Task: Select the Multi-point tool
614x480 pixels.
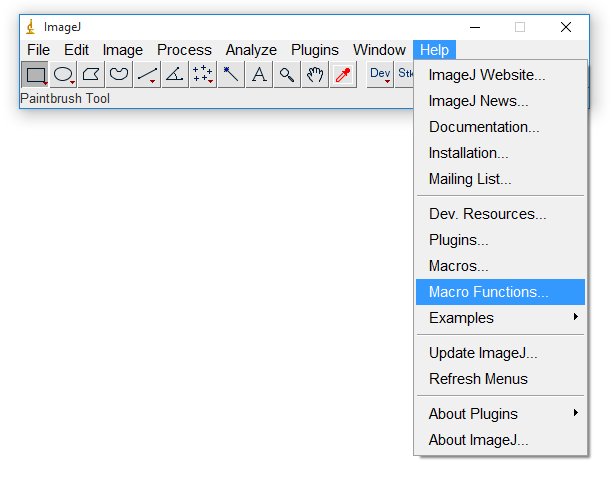Action: tap(203, 74)
